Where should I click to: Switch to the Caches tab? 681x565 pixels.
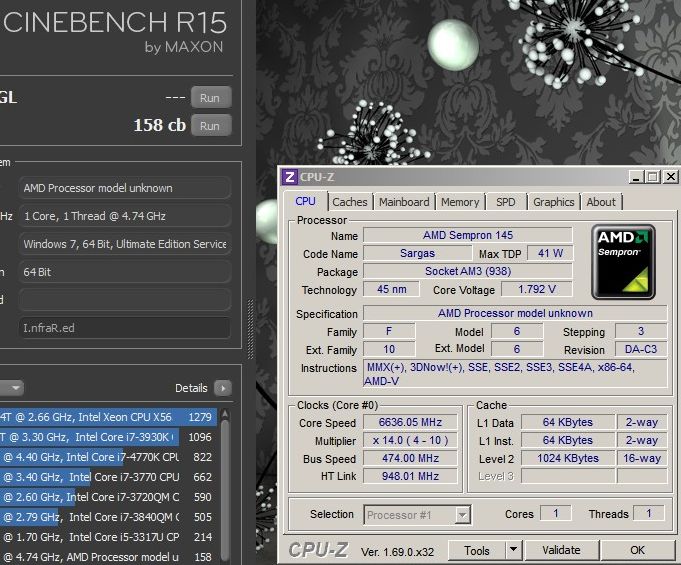click(x=349, y=202)
